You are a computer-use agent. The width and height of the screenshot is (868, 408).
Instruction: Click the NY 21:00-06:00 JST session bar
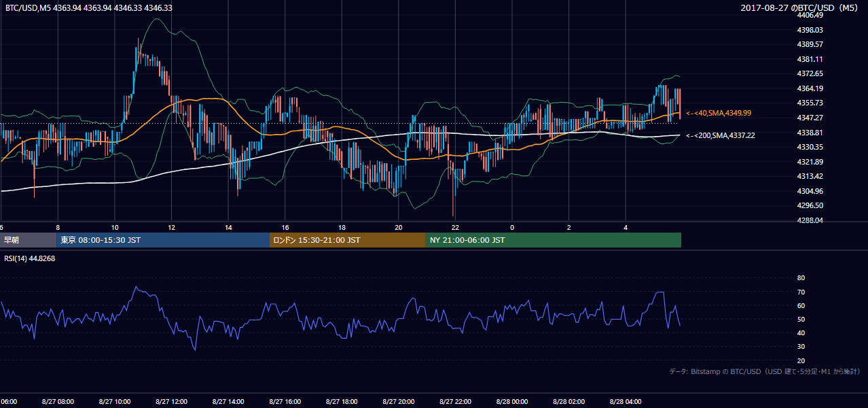click(x=554, y=240)
